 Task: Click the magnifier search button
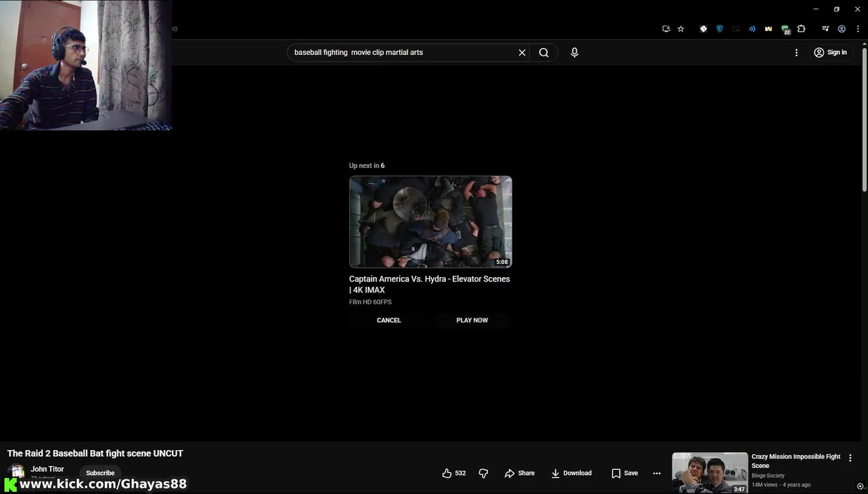point(544,52)
